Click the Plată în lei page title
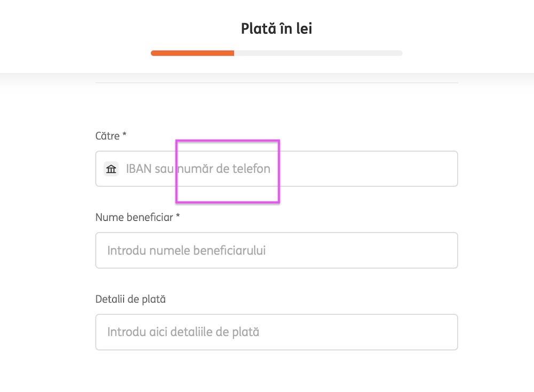534x392 pixels. (277, 29)
